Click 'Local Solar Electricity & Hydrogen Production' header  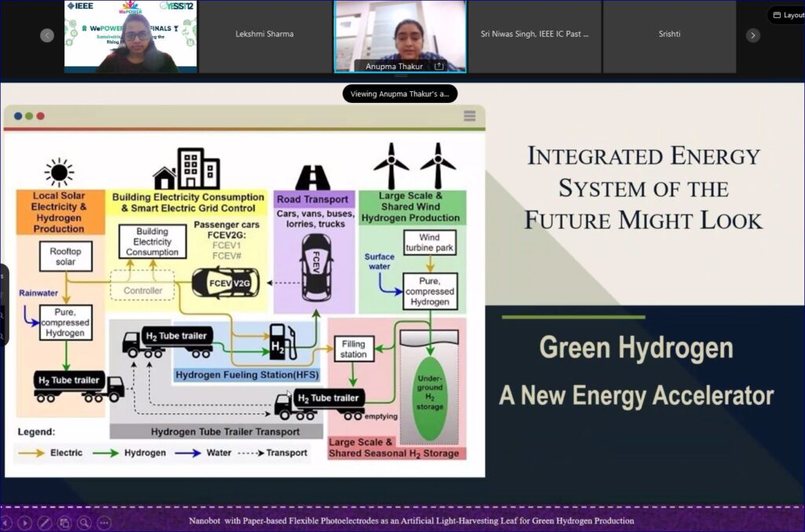pyautogui.click(x=60, y=212)
